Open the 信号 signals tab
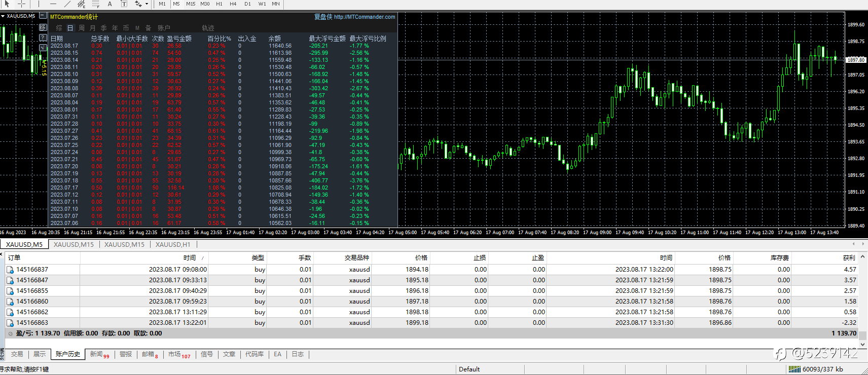868x375 pixels. (x=207, y=354)
